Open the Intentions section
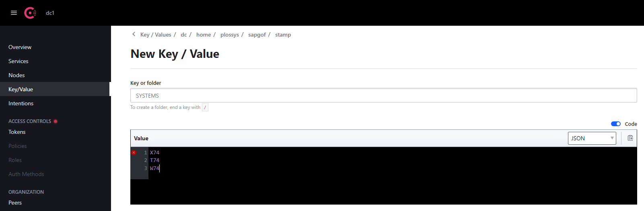Screen dimensions: 644x211 (x=21, y=103)
